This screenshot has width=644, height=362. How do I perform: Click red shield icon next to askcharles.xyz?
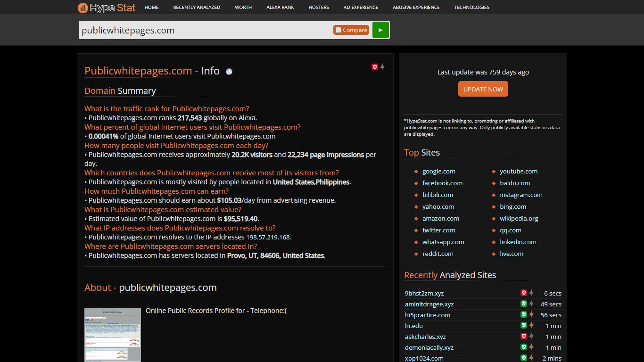523,336
